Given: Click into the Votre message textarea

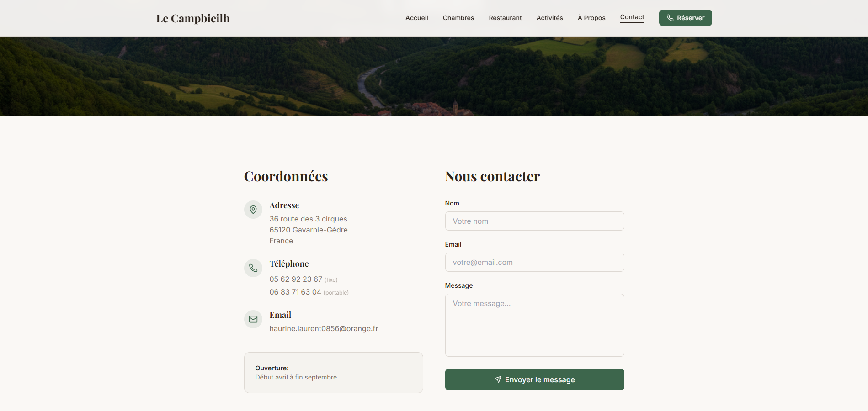Looking at the screenshot, I should [x=535, y=325].
